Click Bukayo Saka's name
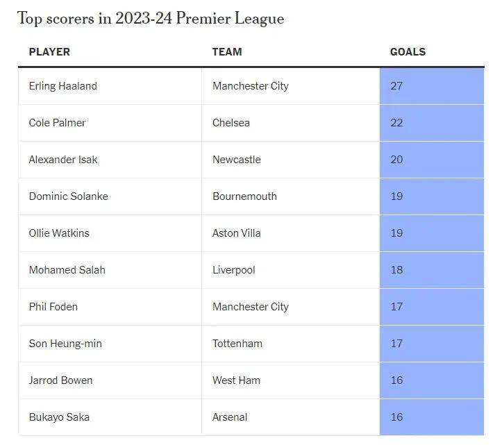The image size is (504, 445). (59, 417)
